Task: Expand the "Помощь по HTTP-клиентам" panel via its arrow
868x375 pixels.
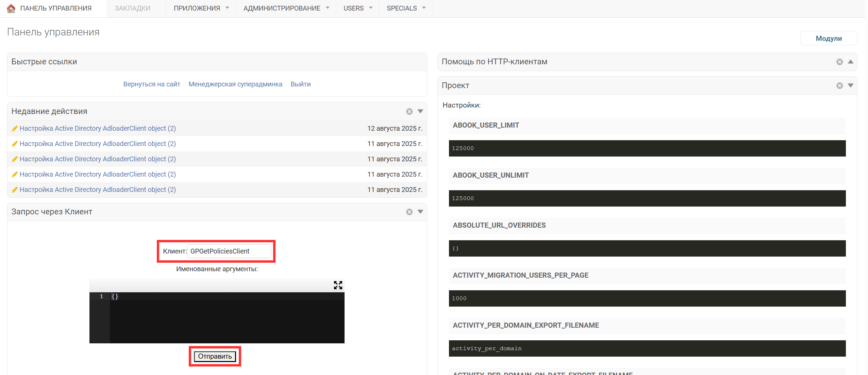Action: pyautogui.click(x=851, y=62)
